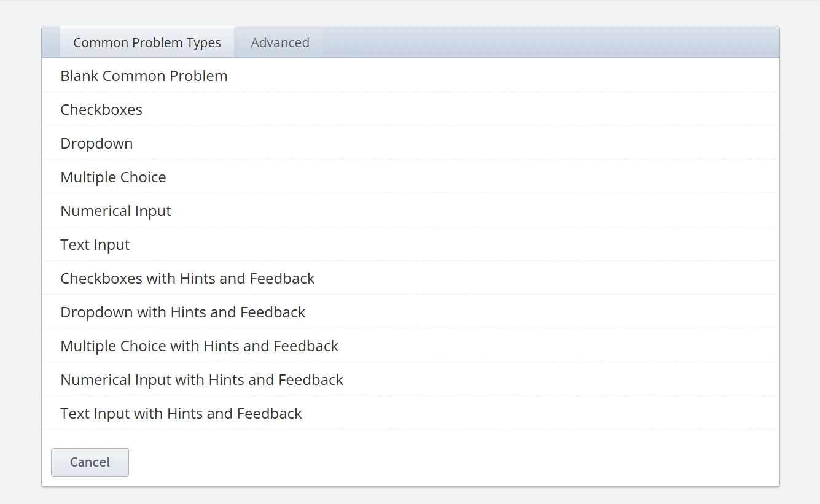Select Text Input problem type
The width and height of the screenshot is (820, 504).
[x=410, y=244]
